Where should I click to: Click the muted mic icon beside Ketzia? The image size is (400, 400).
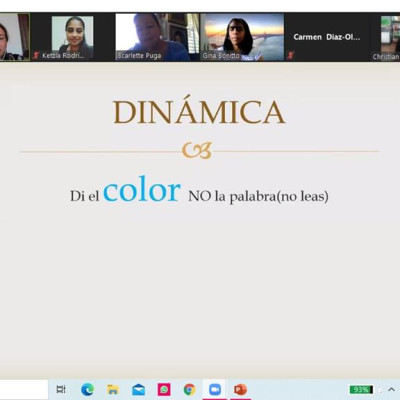(x=36, y=55)
